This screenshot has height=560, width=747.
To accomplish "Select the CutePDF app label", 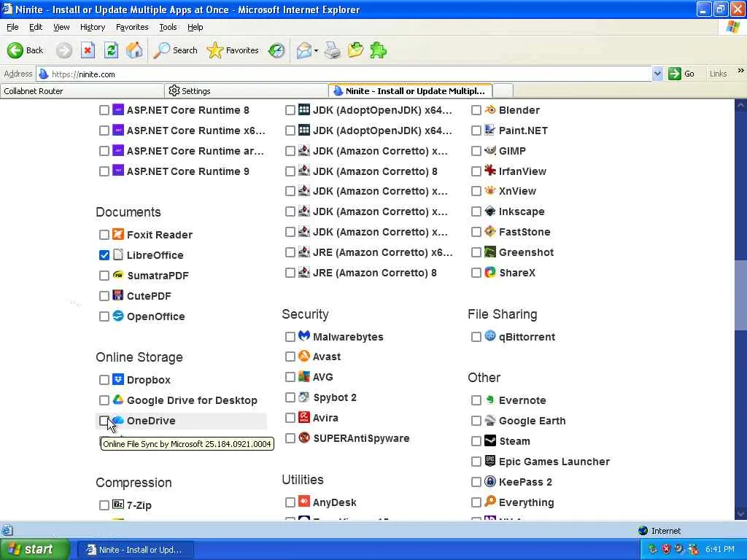I will tap(149, 296).
